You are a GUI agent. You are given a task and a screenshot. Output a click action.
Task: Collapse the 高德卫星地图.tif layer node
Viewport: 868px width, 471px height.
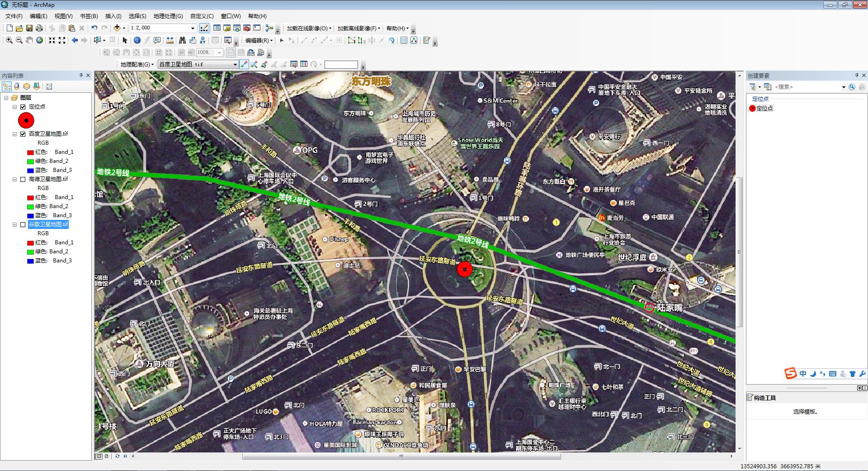(x=15, y=179)
